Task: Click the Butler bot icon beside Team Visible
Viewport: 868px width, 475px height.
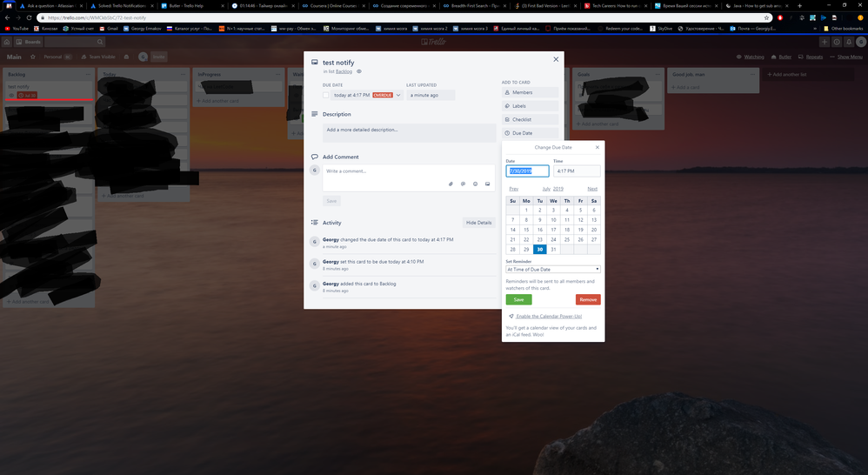Action: [126, 57]
